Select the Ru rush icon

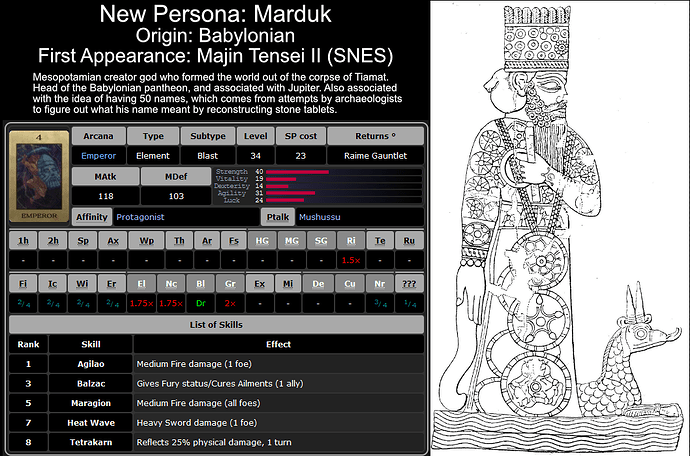tap(409, 241)
